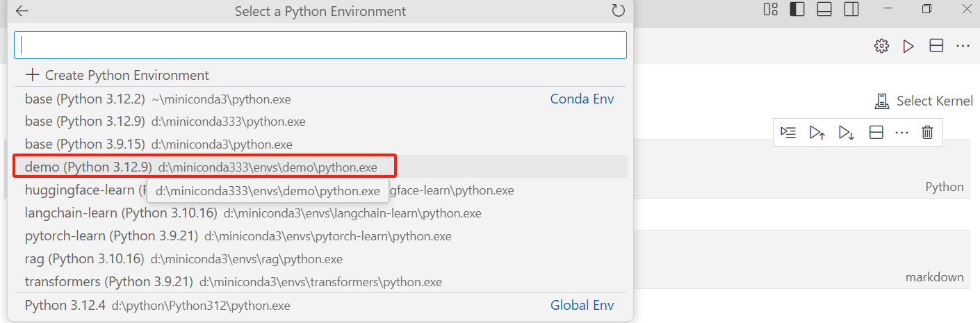Execute current cell and cells below

[x=847, y=133]
